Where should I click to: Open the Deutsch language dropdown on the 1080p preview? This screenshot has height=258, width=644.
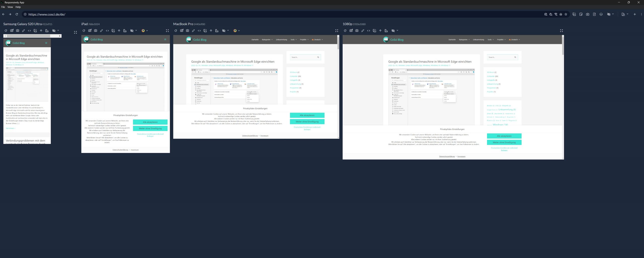pyautogui.click(x=514, y=39)
